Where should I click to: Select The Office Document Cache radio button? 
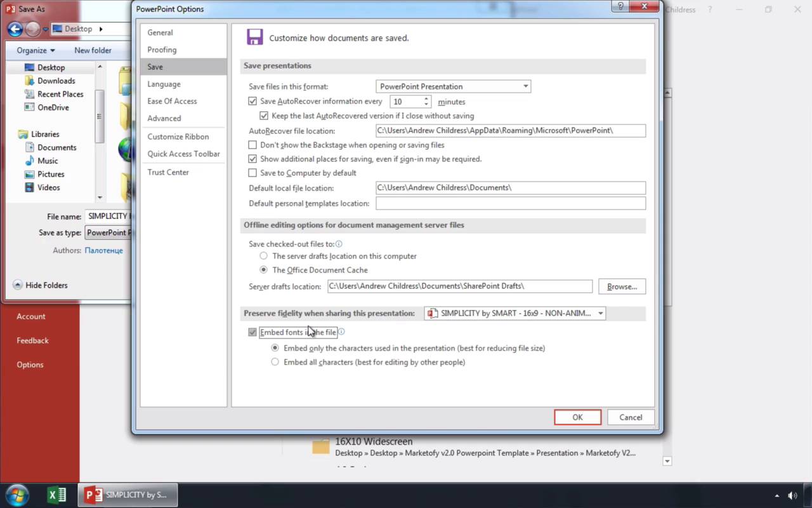[x=264, y=270]
